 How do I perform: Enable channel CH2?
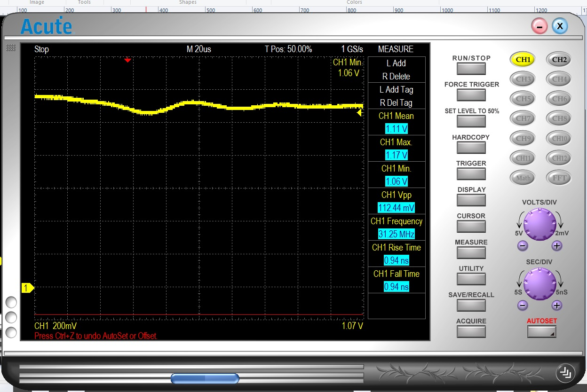(x=559, y=60)
